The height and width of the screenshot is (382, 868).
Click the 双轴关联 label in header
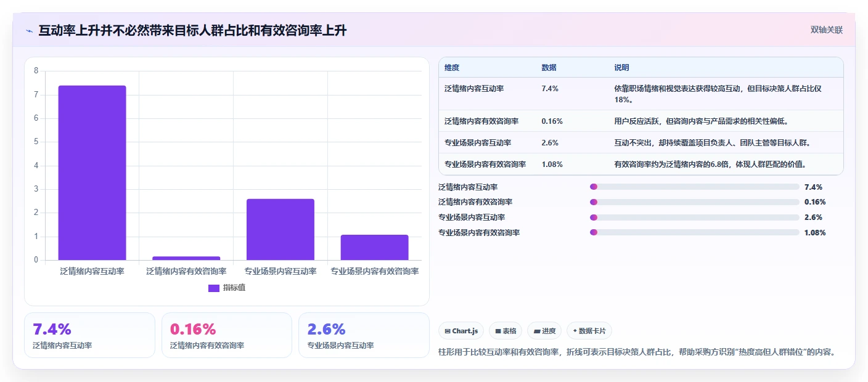(x=826, y=30)
